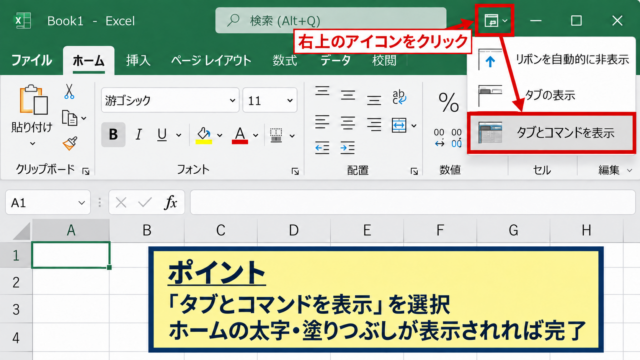Toggle Italic formatting
Image resolution: width=640 pixels, height=360 pixels.
138,134
